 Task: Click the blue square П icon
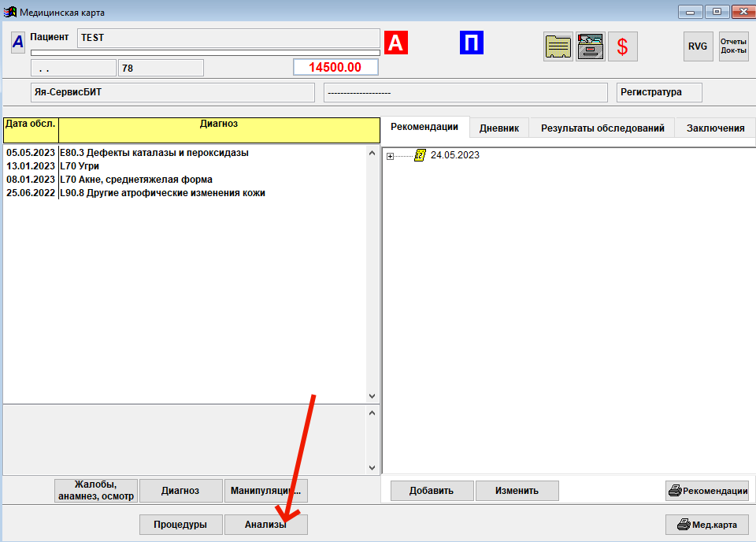pyautogui.click(x=471, y=43)
